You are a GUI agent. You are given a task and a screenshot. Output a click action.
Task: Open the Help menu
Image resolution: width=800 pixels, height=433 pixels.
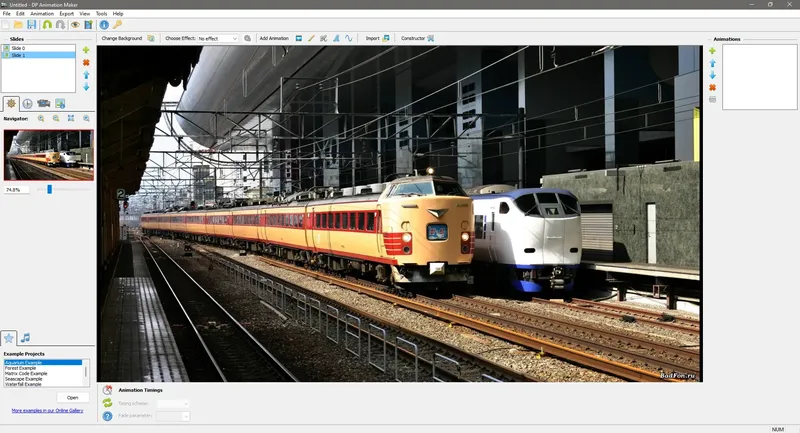pyautogui.click(x=118, y=14)
